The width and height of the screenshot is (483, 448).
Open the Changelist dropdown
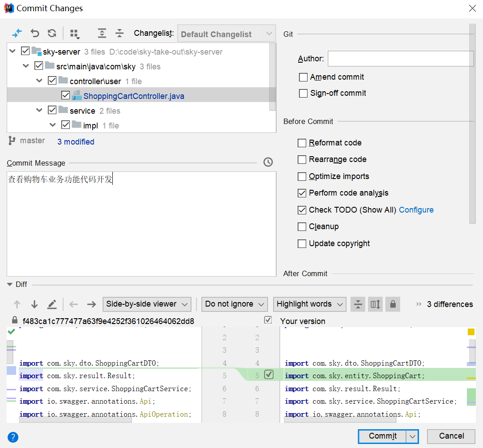coord(227,34)
